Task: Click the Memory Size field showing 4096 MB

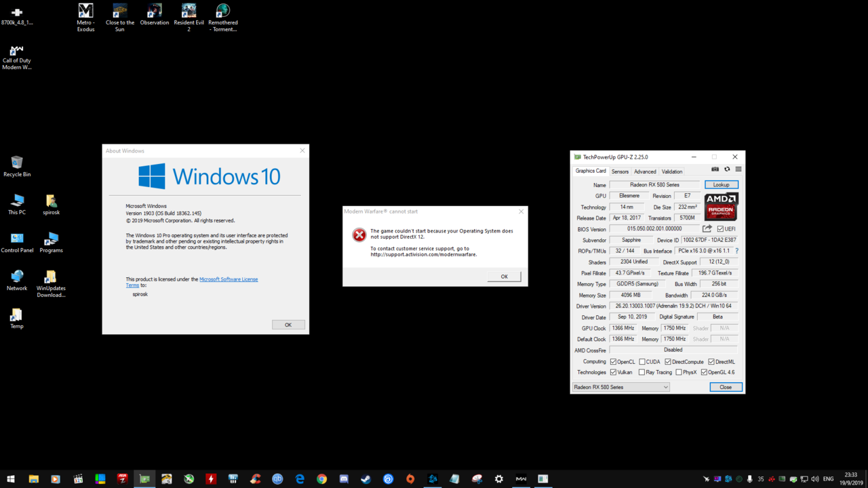Action: coord(631,296)
